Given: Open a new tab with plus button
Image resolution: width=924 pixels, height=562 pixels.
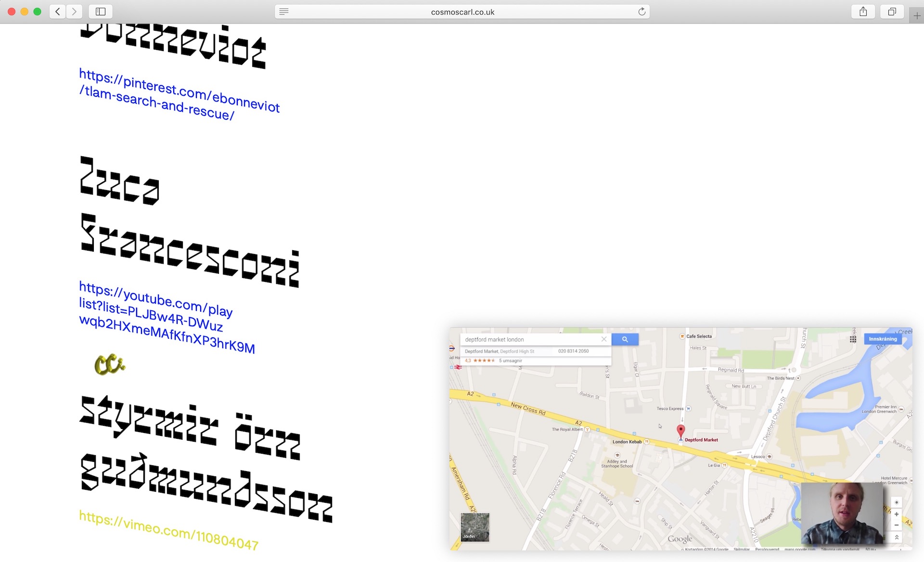Looking at the screenshot, I should coord(917,16).
